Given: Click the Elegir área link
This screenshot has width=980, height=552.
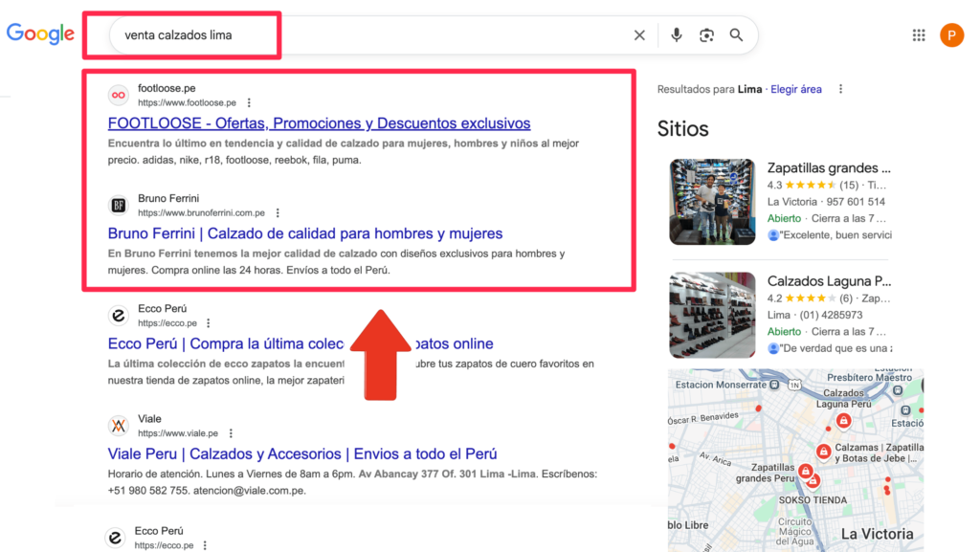Looking at the screenshot, I should (795, 89).
